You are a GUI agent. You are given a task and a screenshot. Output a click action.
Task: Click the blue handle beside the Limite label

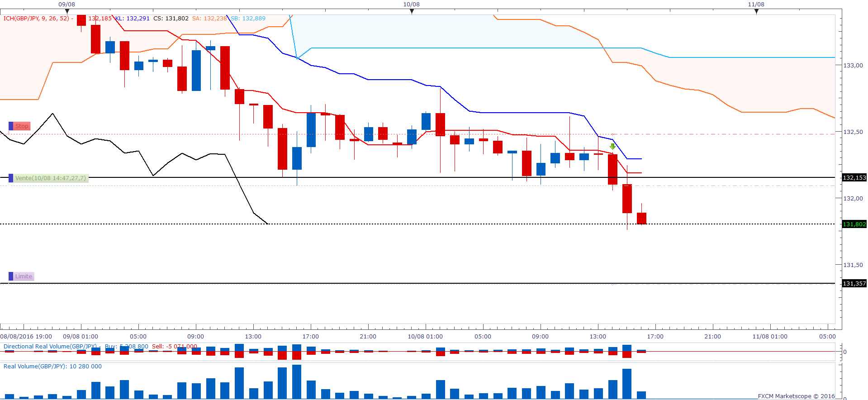pos(11,276)
